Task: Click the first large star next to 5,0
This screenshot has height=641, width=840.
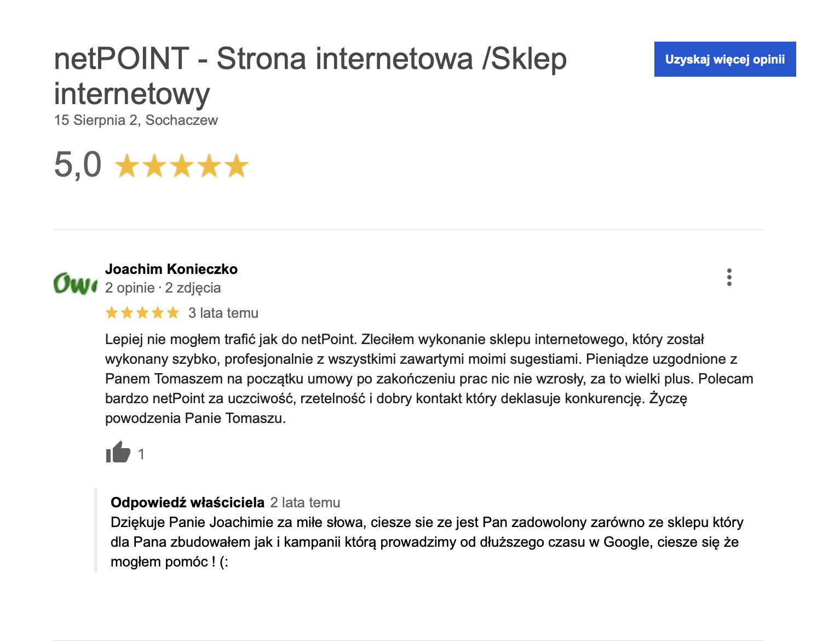Action: (127, 165)
